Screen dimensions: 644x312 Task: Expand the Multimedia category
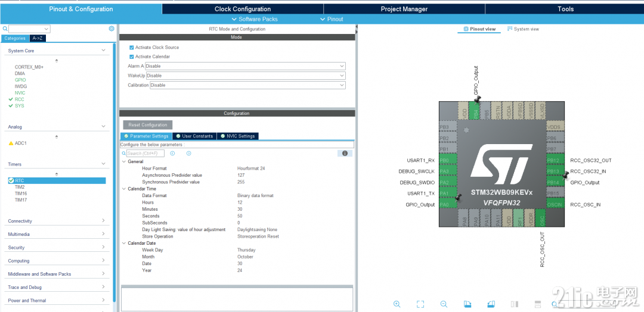pyautogui.click(x=104, y=233)
